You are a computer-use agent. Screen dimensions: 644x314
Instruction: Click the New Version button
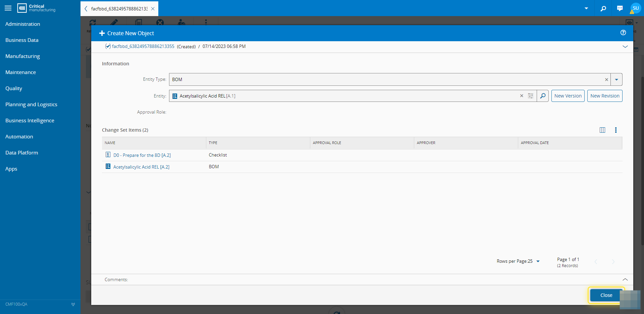point(568,96)
